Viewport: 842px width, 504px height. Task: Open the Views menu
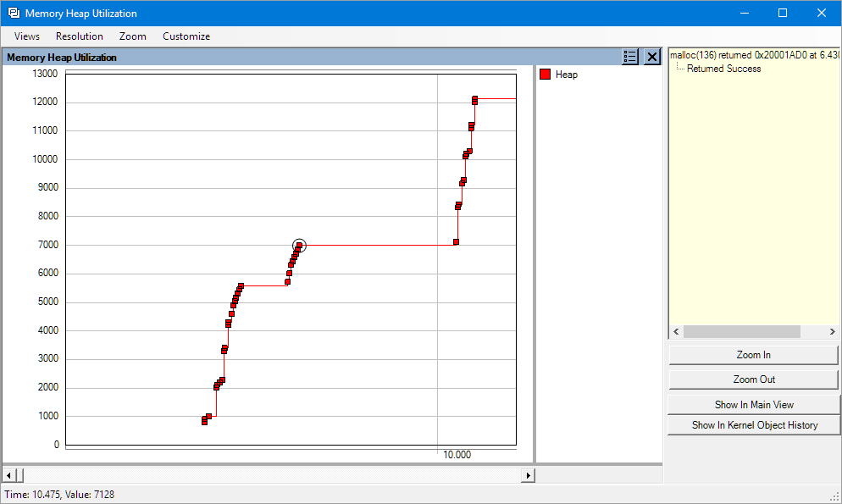27,36
